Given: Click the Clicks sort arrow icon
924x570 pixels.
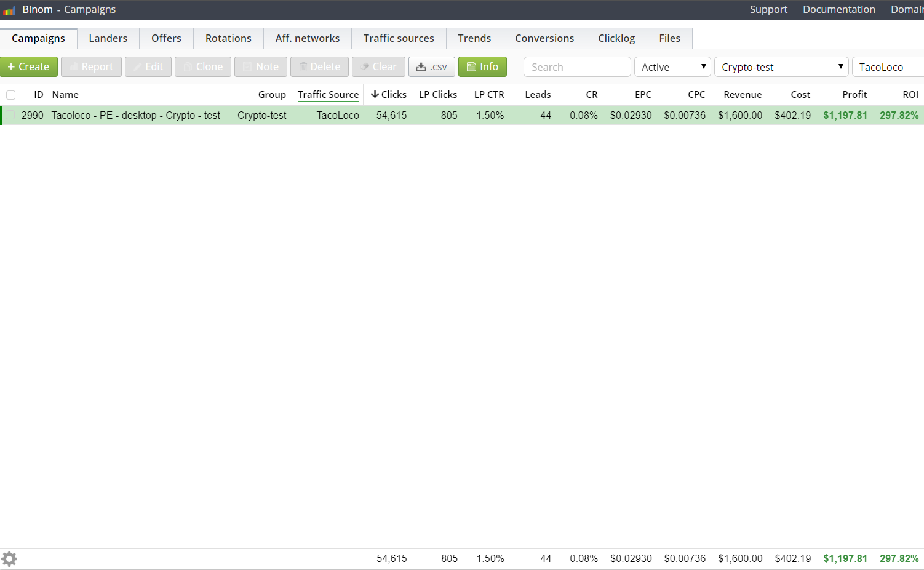Looking at the screenshot, I should click(375, 94).
